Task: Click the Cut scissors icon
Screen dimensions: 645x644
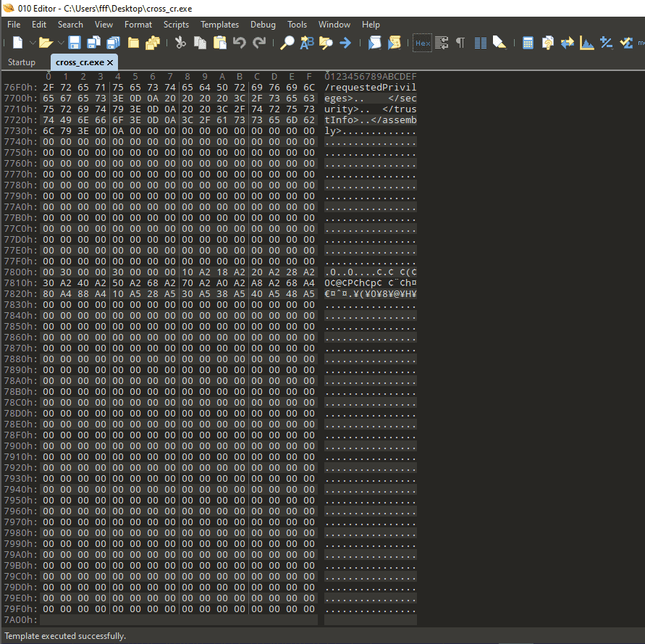Action: (180, 43)
